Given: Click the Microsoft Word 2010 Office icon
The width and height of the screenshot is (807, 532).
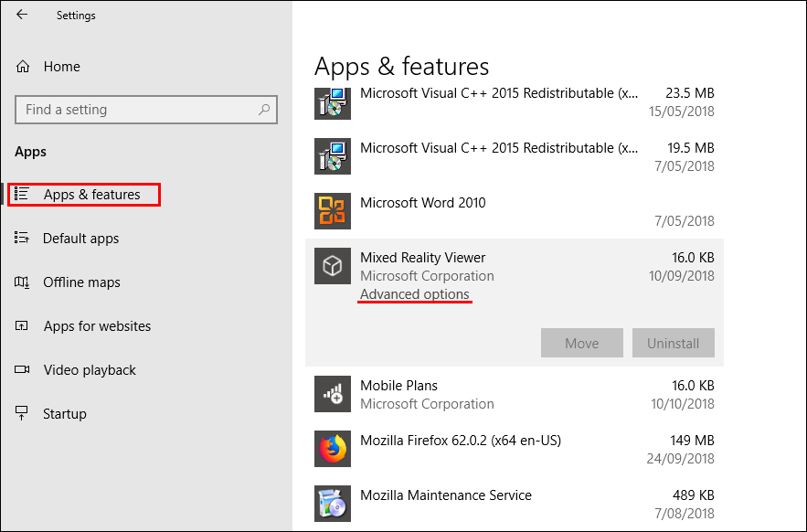Looking at the screenshot, I should coord(333,211).
